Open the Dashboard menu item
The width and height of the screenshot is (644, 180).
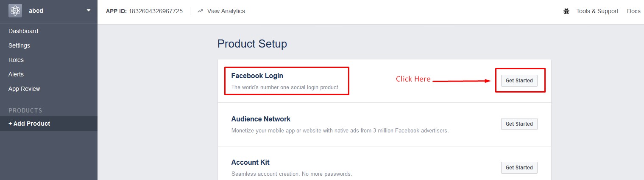click(23, 31)
